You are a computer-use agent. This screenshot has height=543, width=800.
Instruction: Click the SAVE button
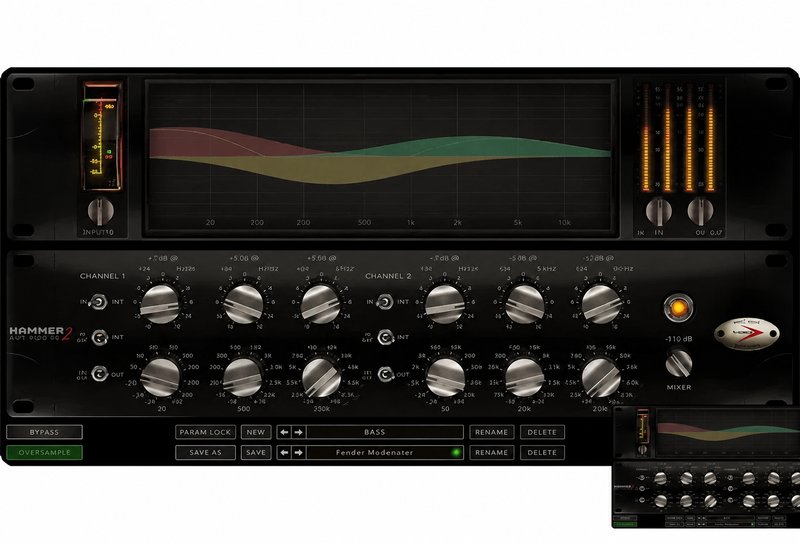tap(256, 452)
